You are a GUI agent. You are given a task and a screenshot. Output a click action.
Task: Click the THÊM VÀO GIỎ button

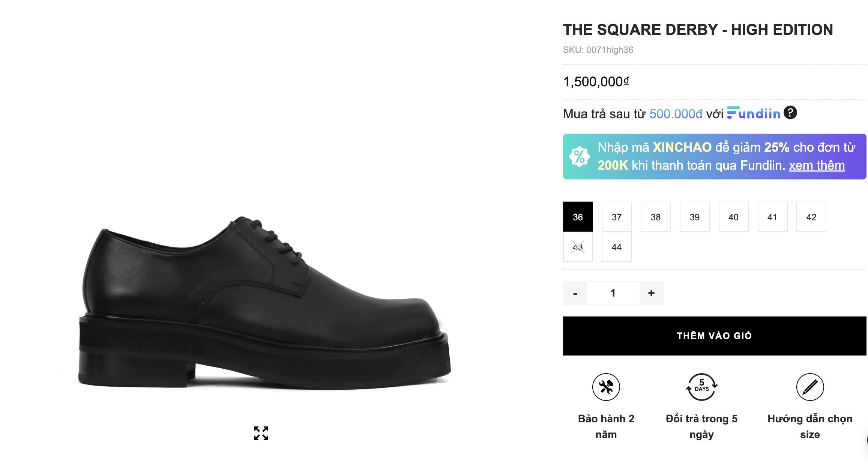click(714, 336)
